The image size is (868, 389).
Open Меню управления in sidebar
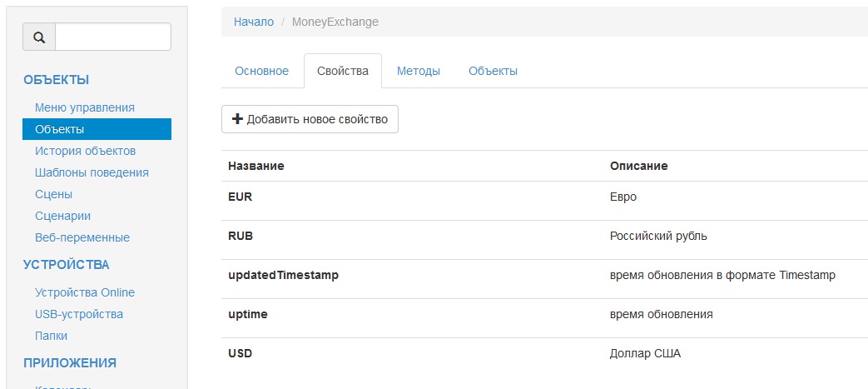84,107
